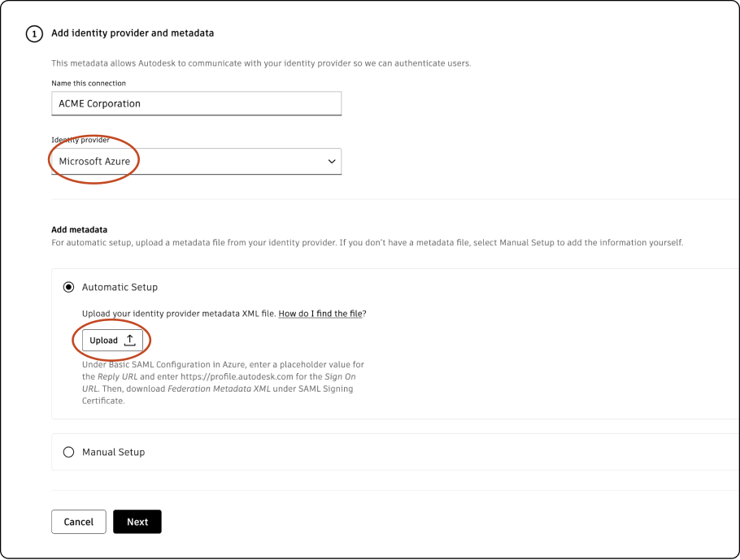Click the "Automatic Setup" option label

(120, 287)
